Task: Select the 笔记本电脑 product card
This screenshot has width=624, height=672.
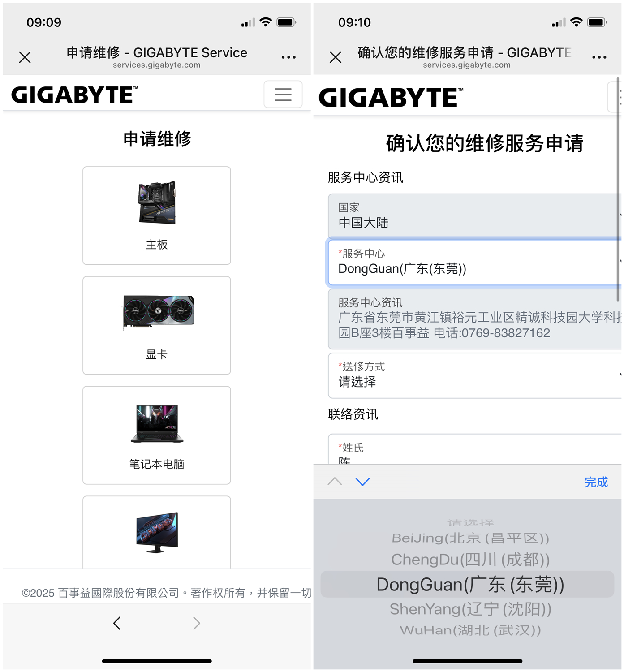Action: [157, 435]
